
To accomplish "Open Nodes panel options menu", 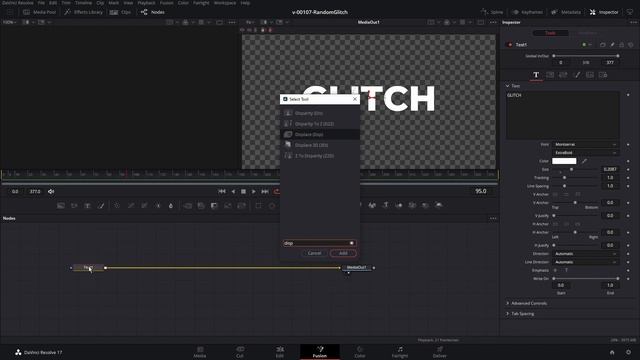I will [x=493, y=218].
